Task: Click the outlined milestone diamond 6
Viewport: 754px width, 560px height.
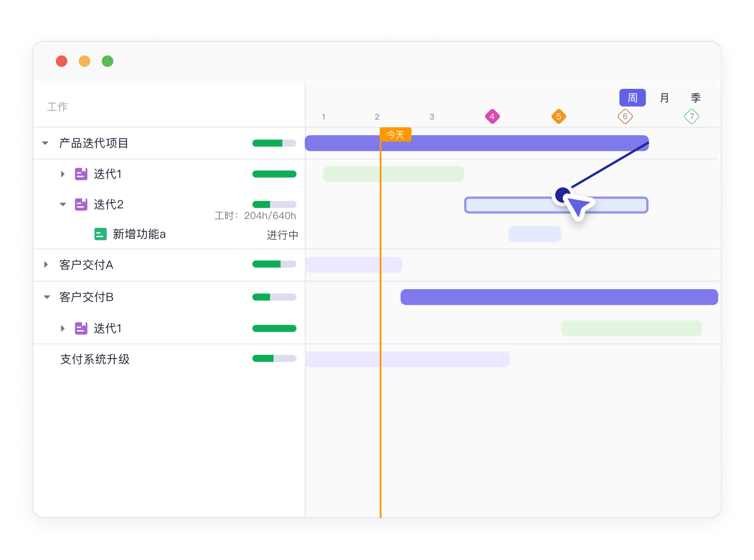Action: point(625,116)
